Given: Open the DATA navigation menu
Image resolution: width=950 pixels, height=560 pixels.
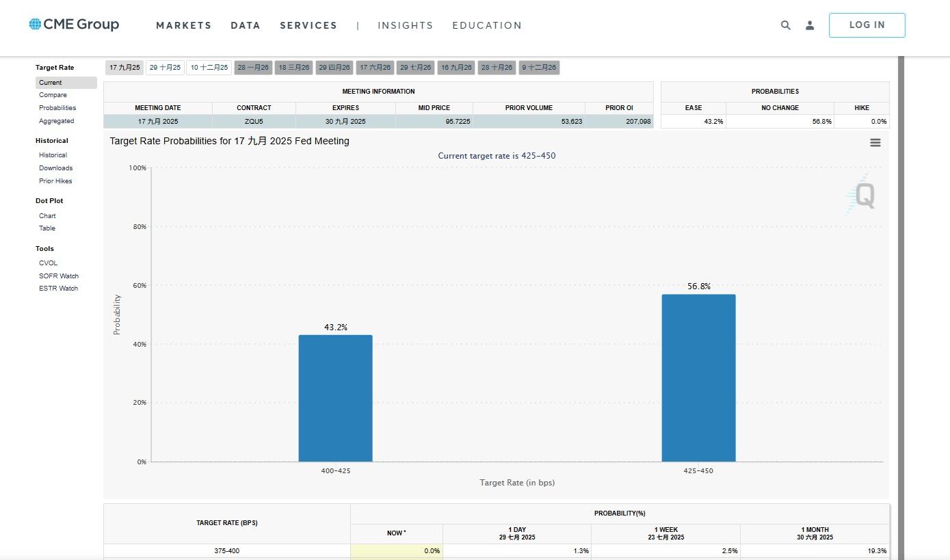Looking at the screenshot, I should point(245,25).
